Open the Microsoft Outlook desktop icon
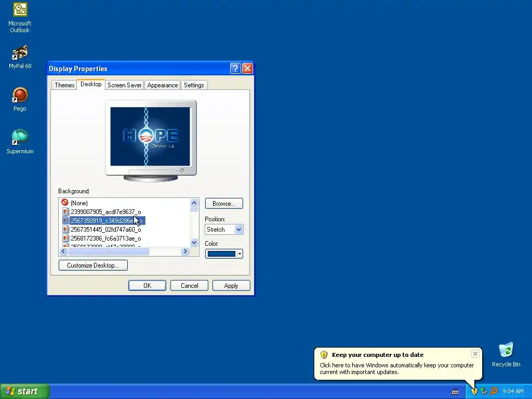Viewport: 532px width, 399px height. [x=20, y=18]
